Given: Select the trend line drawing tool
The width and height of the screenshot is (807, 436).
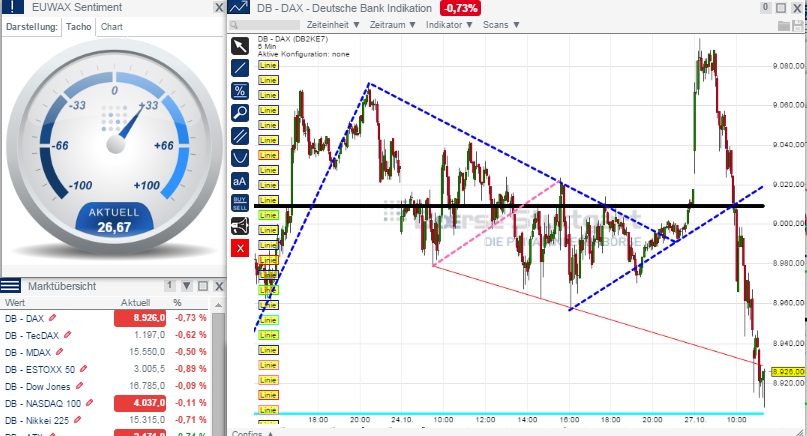Looking at the screenshot, I should [240, 68].
